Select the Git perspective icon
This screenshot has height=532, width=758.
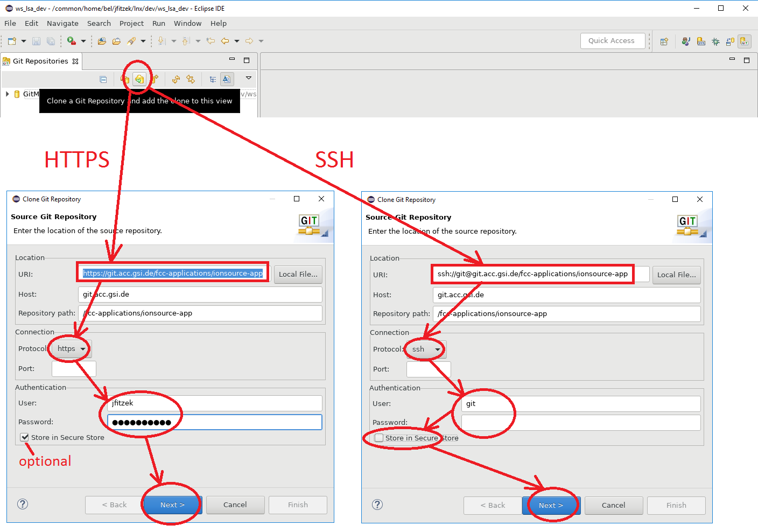point(745,41)
